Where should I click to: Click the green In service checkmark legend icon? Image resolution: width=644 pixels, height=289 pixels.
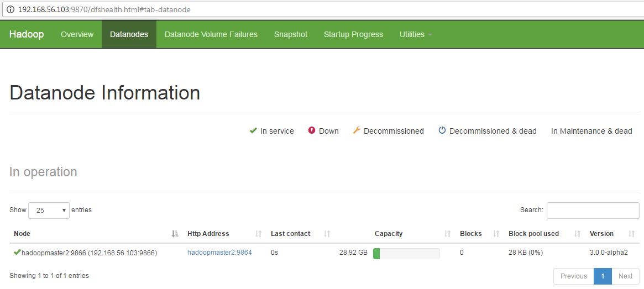[x=253, y=130]
